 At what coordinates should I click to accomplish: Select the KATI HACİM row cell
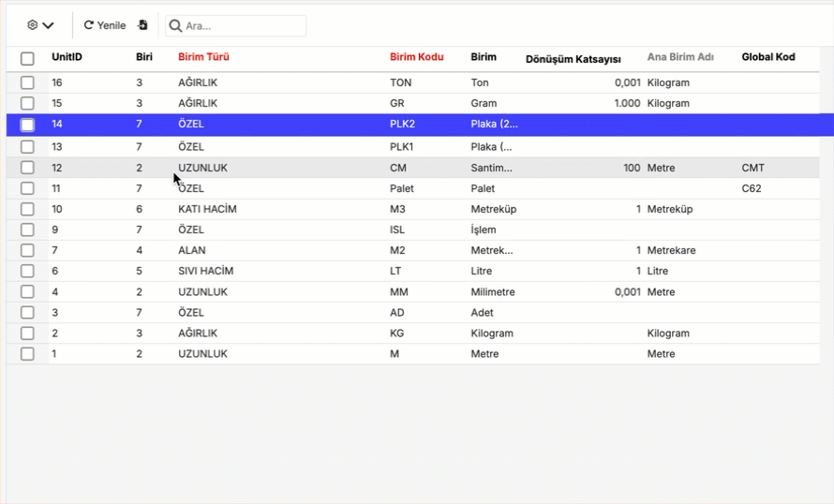(207, 209)
